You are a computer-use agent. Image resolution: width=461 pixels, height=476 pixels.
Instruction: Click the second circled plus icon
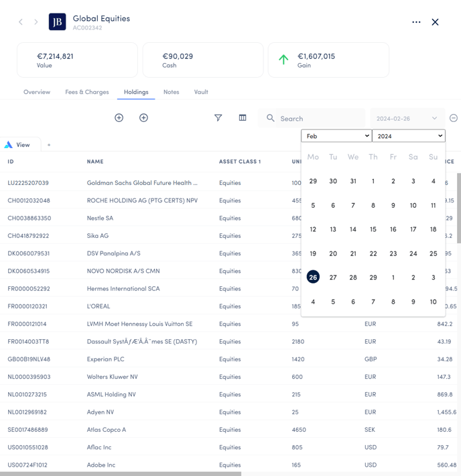[143, 118]
